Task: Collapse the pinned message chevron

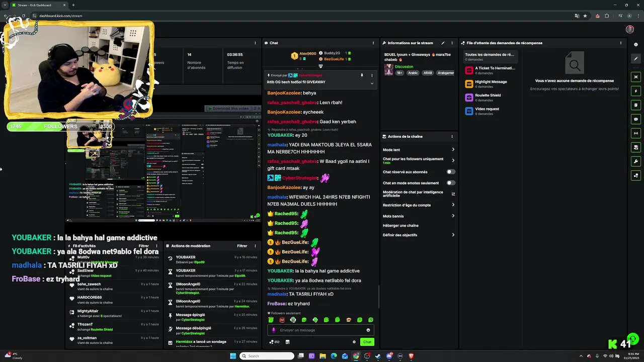Action: point(372,83)
